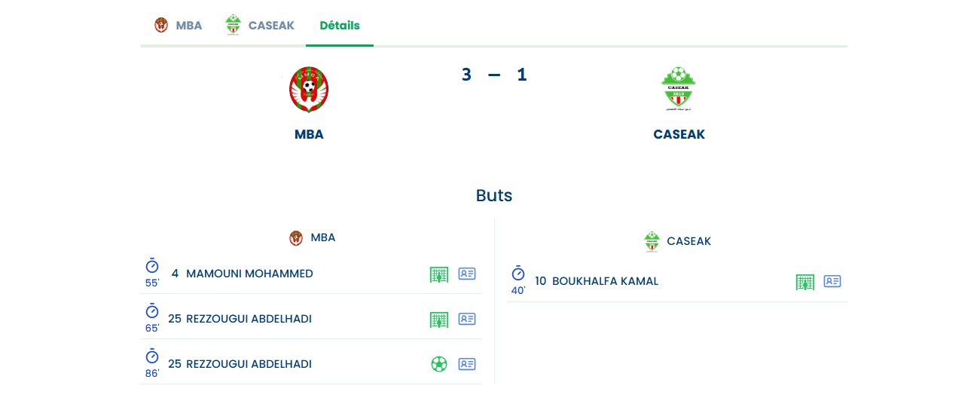This screenshot has height=404, width=980.
Task: Open player card for Rezzougui's 65' goal
Action: [467, 320]
